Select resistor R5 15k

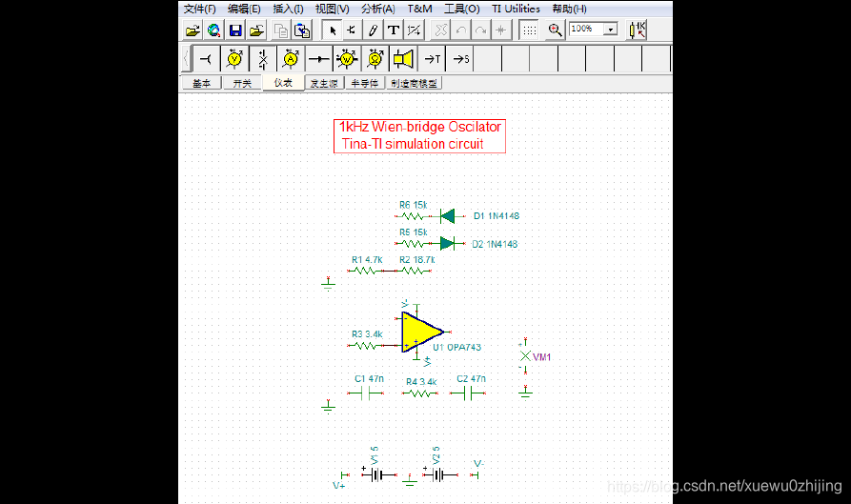[x=413, y=244]
